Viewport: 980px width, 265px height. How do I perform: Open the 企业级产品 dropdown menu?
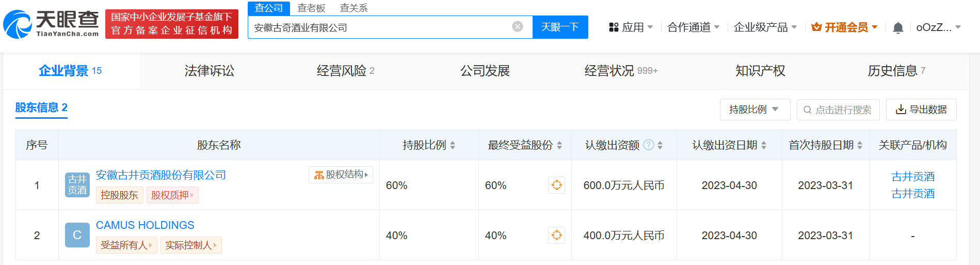click(765, 27)
